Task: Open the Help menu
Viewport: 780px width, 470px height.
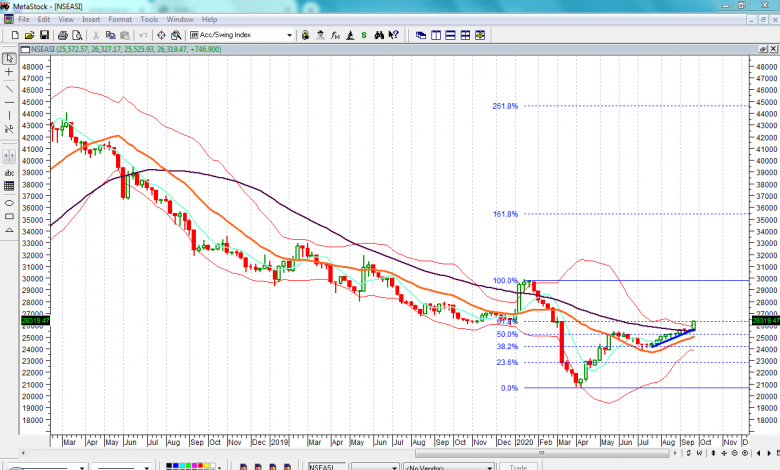Action: [x=209, y=19]
